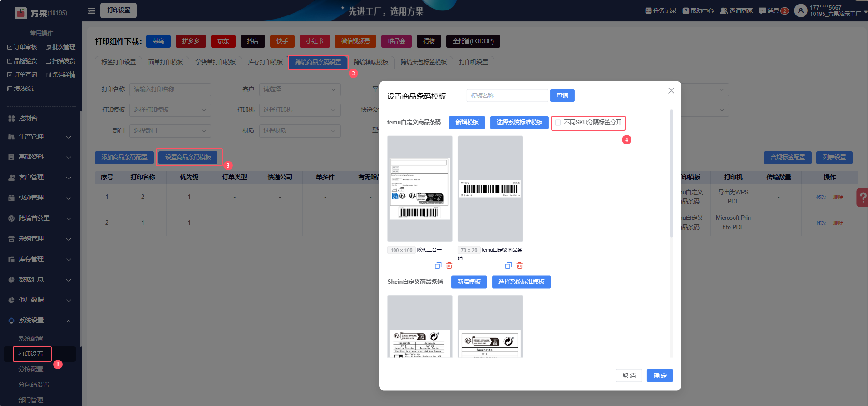Open 订单查询 shortcut in sidebar
Viewport: 868px width, 406px height.
pyautogui.click(x=22, y=74)
